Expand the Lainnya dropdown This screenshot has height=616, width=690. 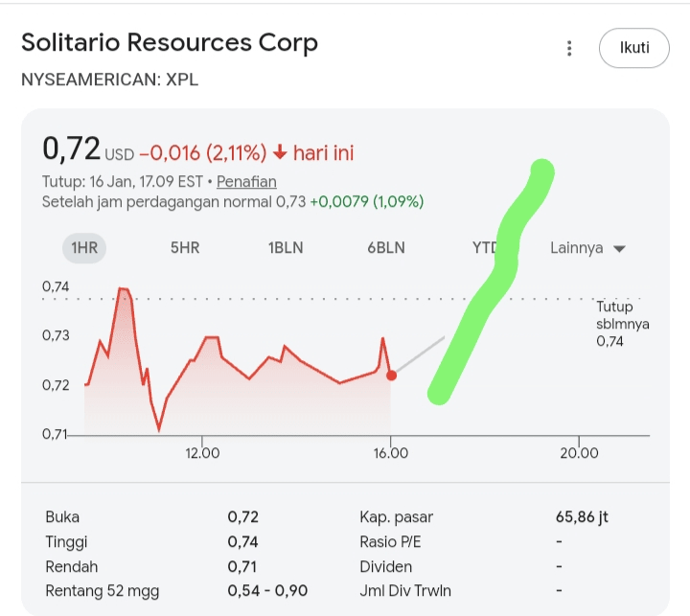pos(587,248)
